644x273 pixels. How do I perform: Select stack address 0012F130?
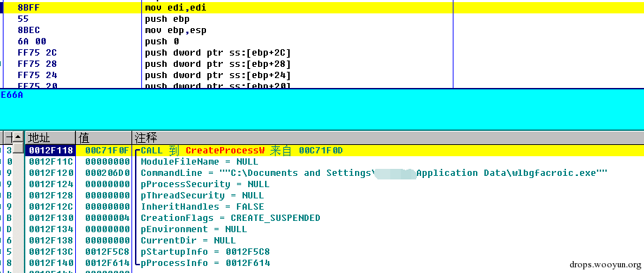coord(51,218)
